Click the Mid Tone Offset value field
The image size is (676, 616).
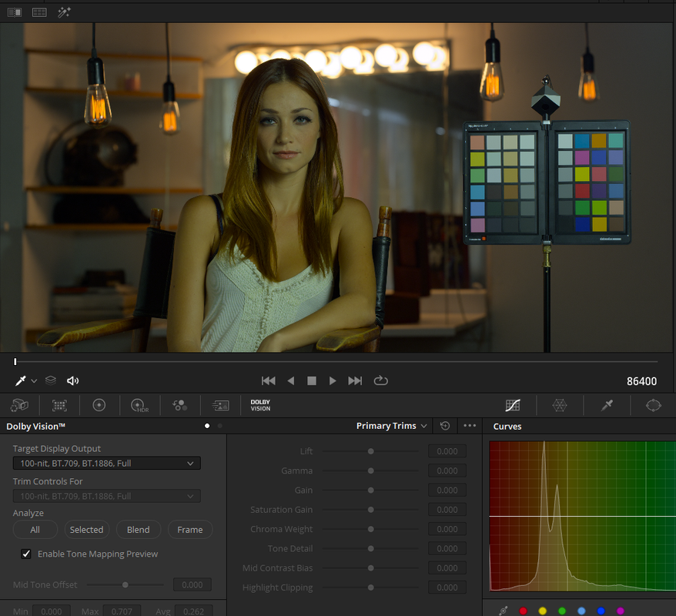(x=192, y=585)
